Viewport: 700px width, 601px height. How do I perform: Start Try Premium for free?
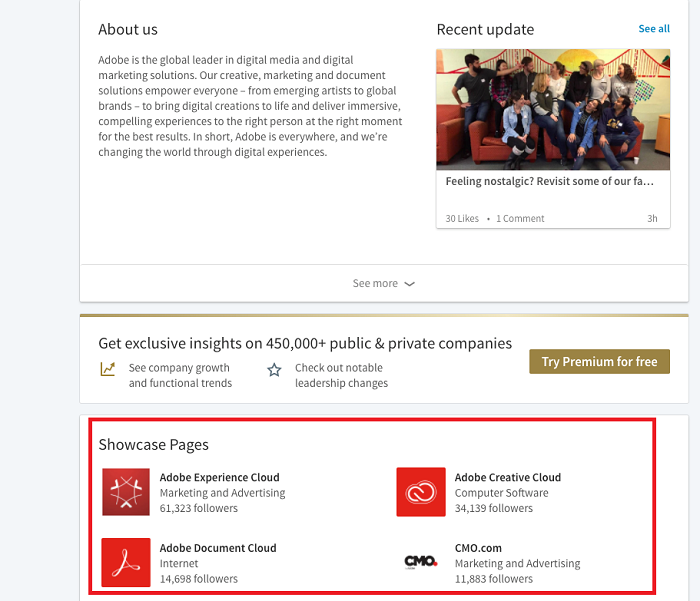pyautogui.click(x=599, y=362)
